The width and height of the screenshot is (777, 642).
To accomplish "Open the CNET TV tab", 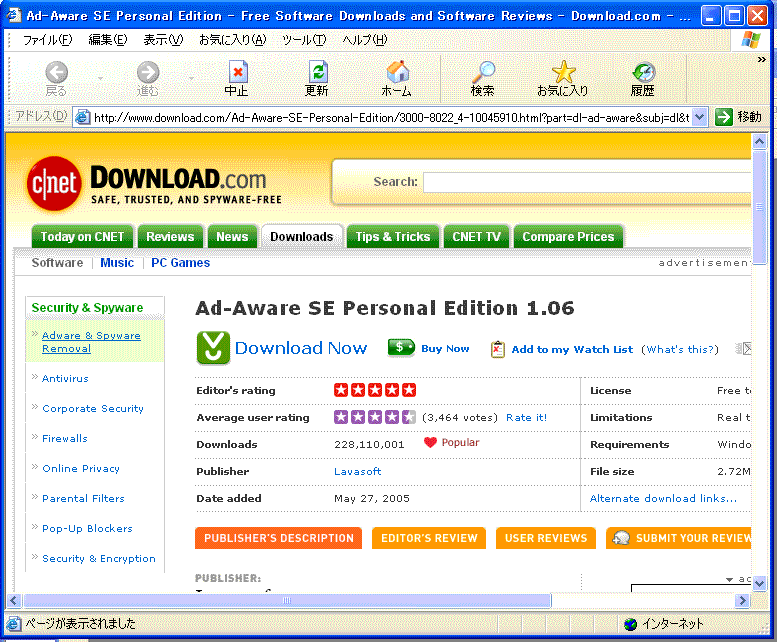I will [x=476, y=236].
